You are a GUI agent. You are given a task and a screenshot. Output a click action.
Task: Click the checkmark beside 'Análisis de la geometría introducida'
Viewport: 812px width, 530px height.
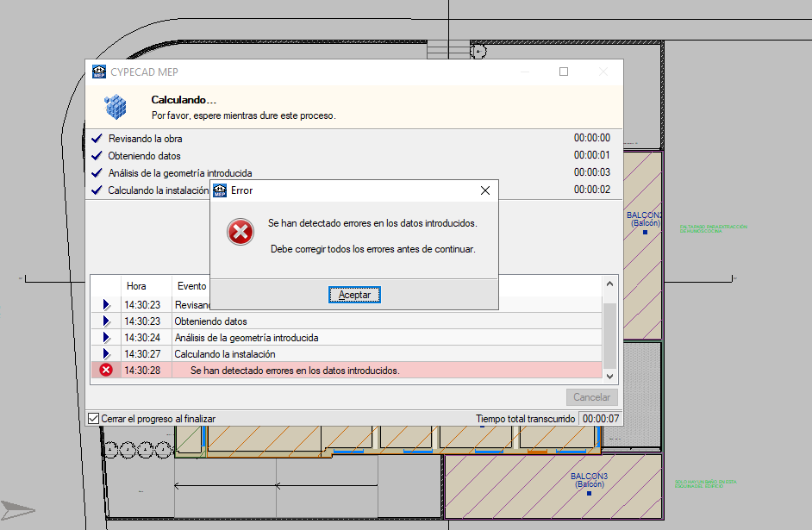(x=97, y=172)
